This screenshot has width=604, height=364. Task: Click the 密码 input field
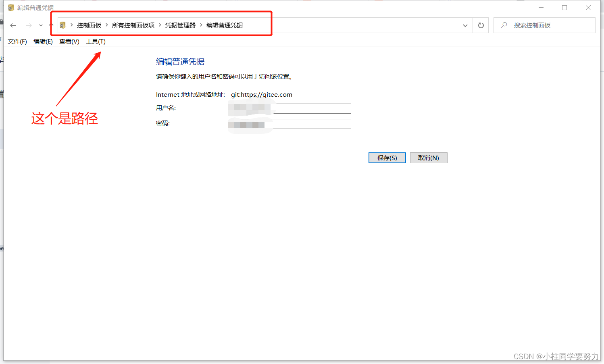point(290,124)
